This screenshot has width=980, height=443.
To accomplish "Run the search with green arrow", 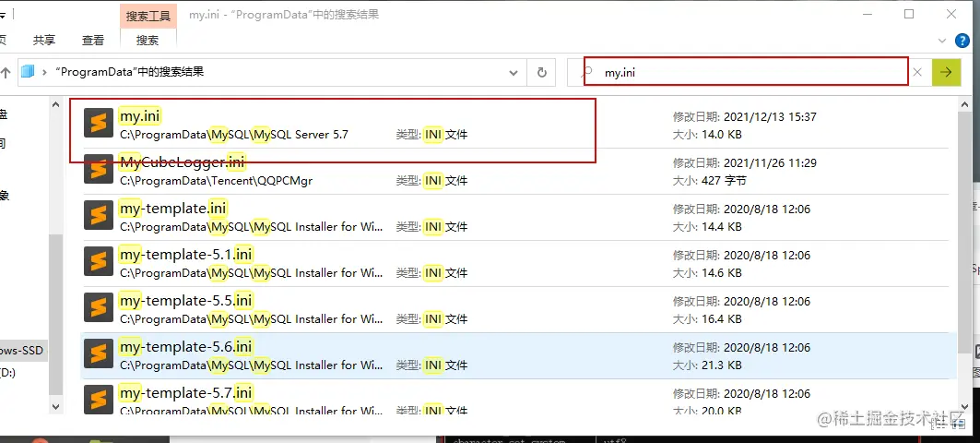I will [x=946, y=73].
